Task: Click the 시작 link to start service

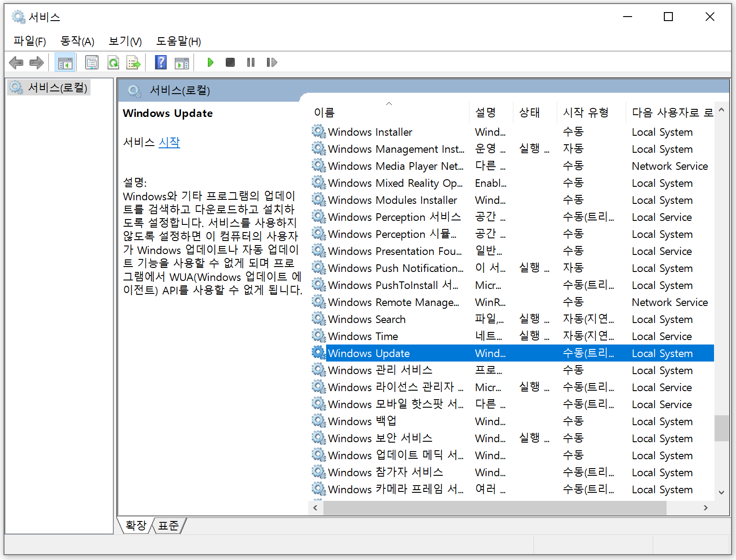Action: click(x=169, y=142)
